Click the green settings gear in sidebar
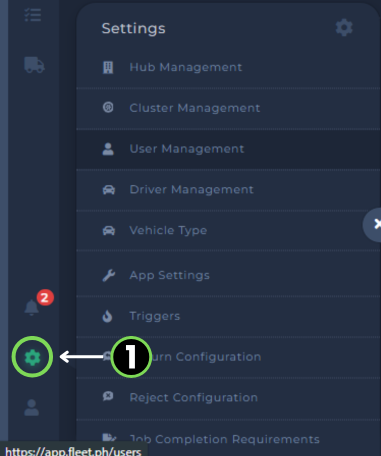The height and width of the screenshot is (456, 381). [32, 357]
